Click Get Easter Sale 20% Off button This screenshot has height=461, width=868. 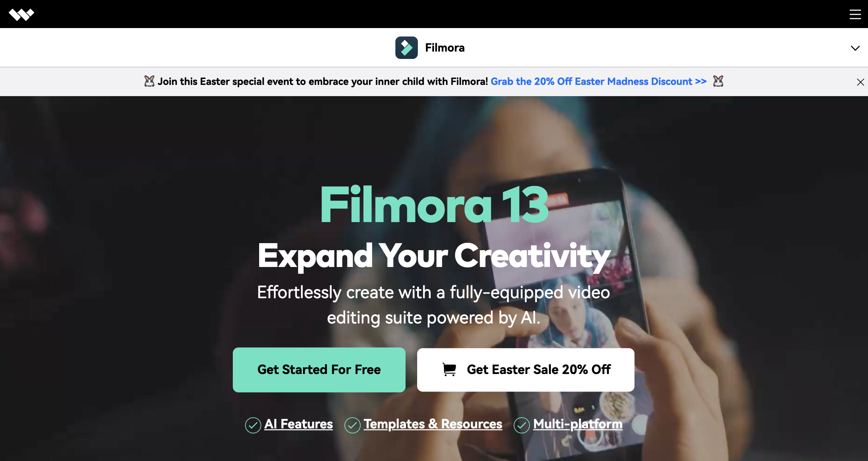coord(525,369)
